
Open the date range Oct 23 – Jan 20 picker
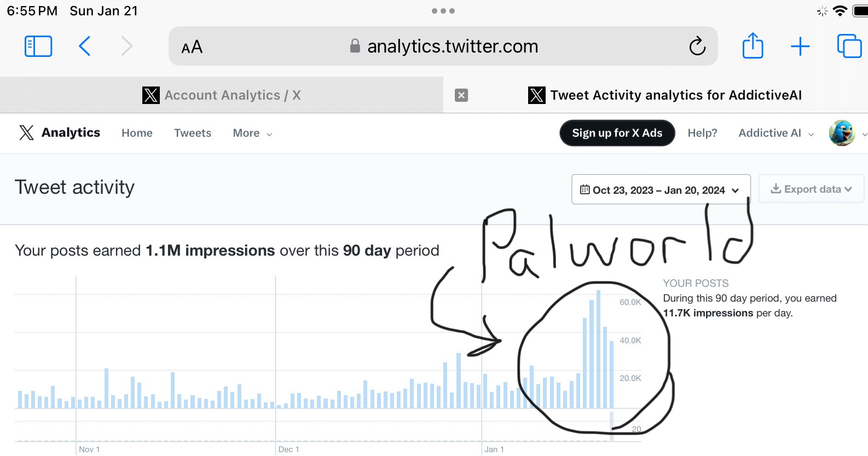click(661, 189)
